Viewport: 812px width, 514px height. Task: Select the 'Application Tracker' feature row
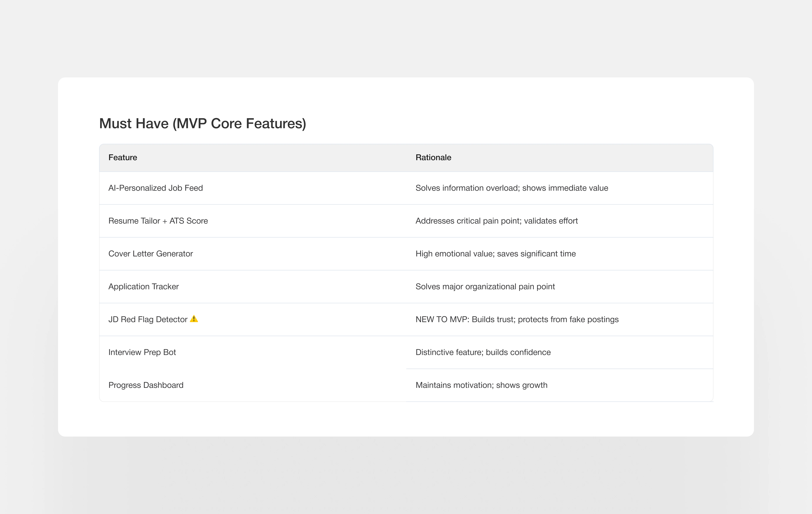143,286
